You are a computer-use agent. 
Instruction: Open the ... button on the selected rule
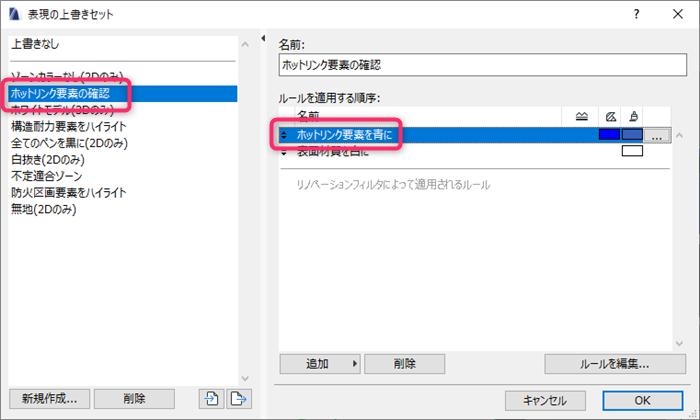pyautogui.click(x=657, y=135)
